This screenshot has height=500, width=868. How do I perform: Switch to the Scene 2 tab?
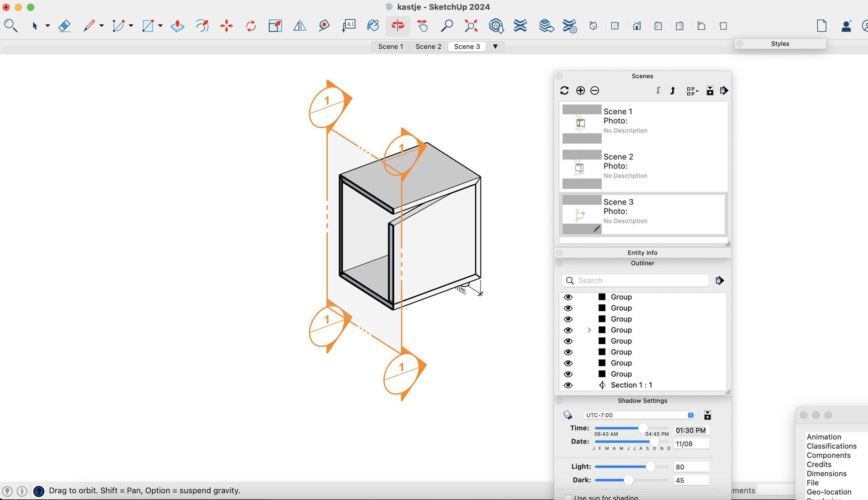[428, 47]
